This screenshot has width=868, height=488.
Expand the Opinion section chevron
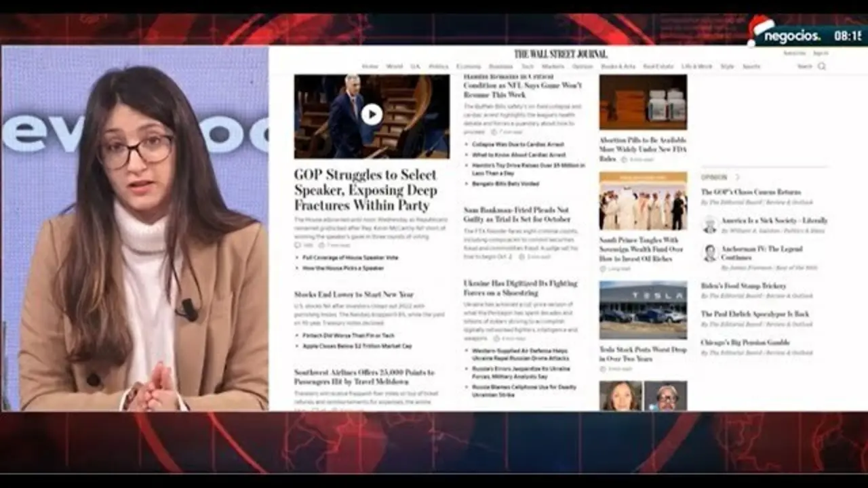tap(737, 178)
